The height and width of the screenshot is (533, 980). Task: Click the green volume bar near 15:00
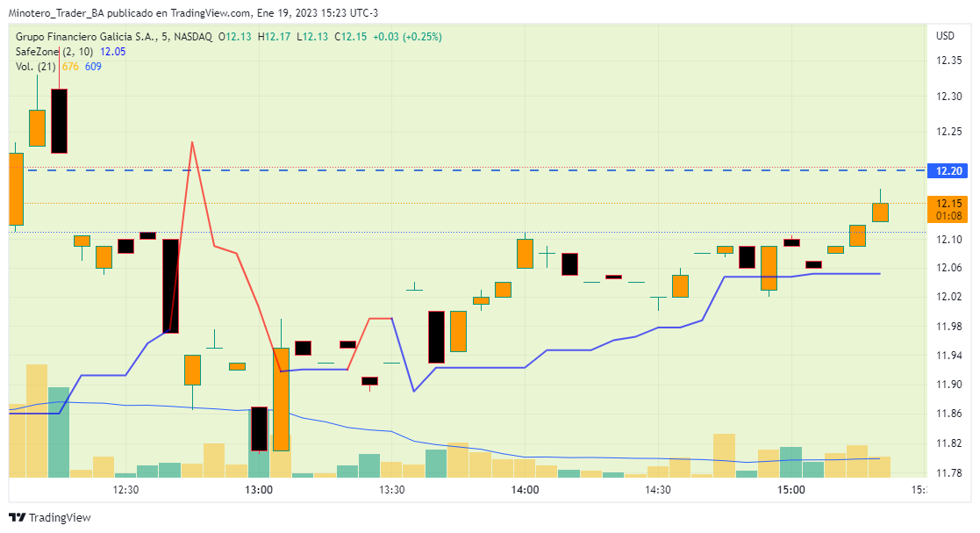coord(791,461)
